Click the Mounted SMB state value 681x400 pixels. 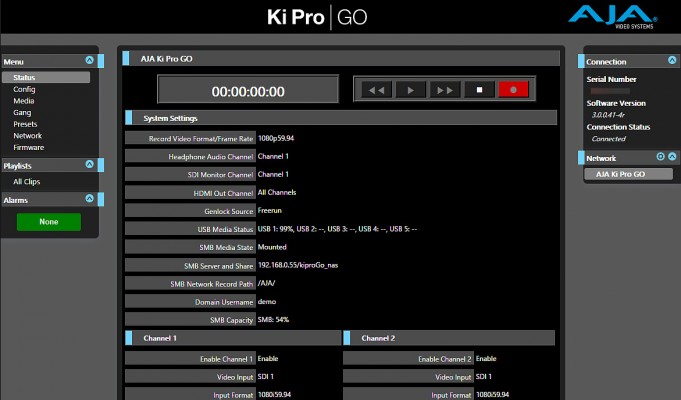[x=272, y=247]
